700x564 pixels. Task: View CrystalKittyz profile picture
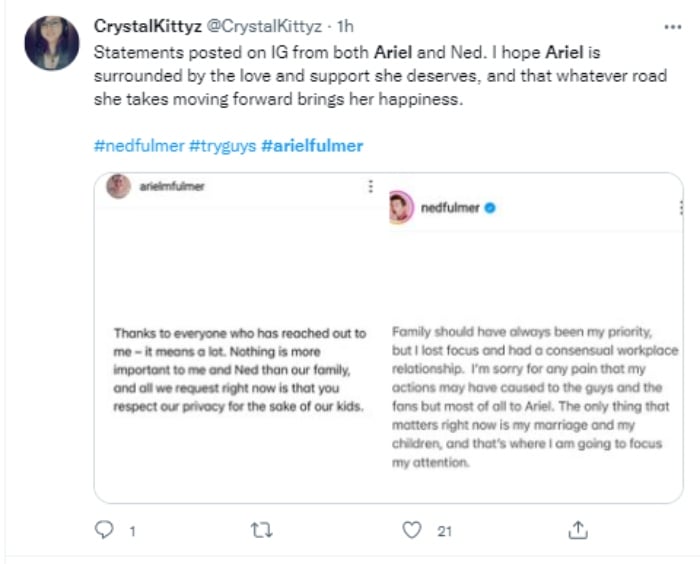point(52,43)
